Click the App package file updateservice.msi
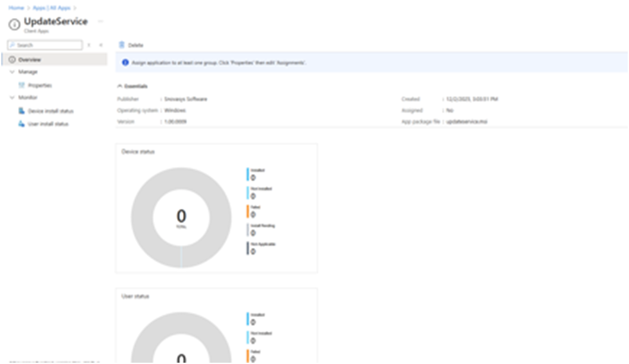 (466, 121)
